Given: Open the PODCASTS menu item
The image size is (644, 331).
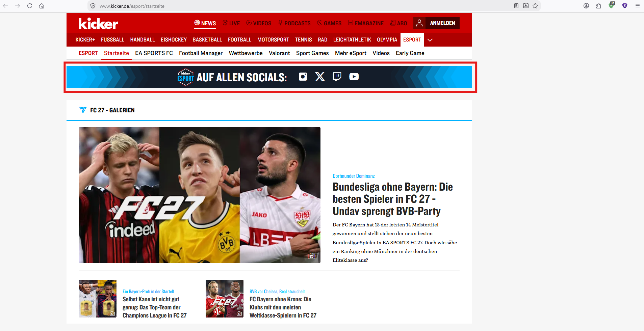Looking at the screenshot, I should point(294,23).
